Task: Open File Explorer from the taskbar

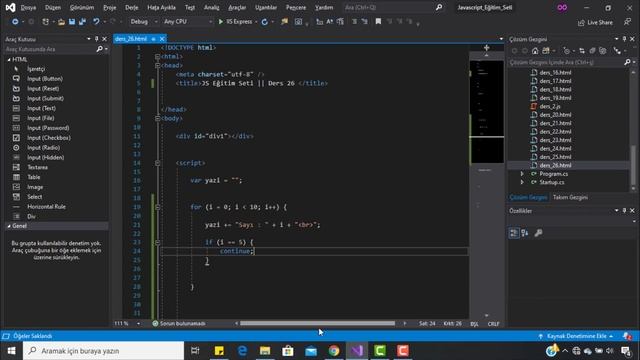Action: [265, 351]
